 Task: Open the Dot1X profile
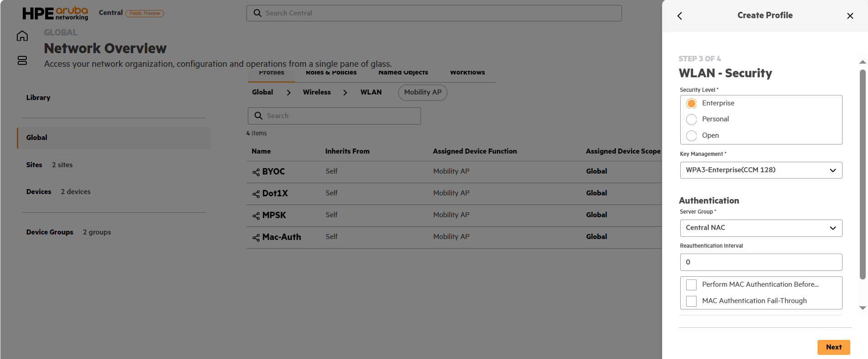[x=275, y=194]
